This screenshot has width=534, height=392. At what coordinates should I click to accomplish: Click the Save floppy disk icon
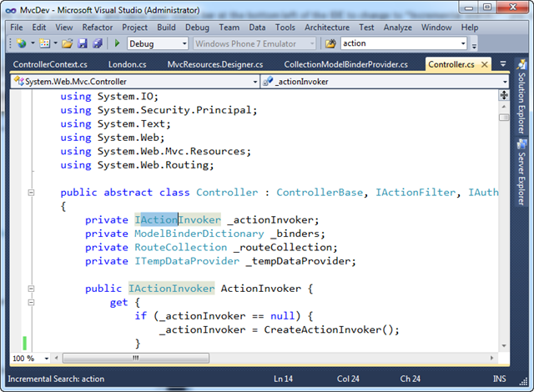click(x=83, y=43)
